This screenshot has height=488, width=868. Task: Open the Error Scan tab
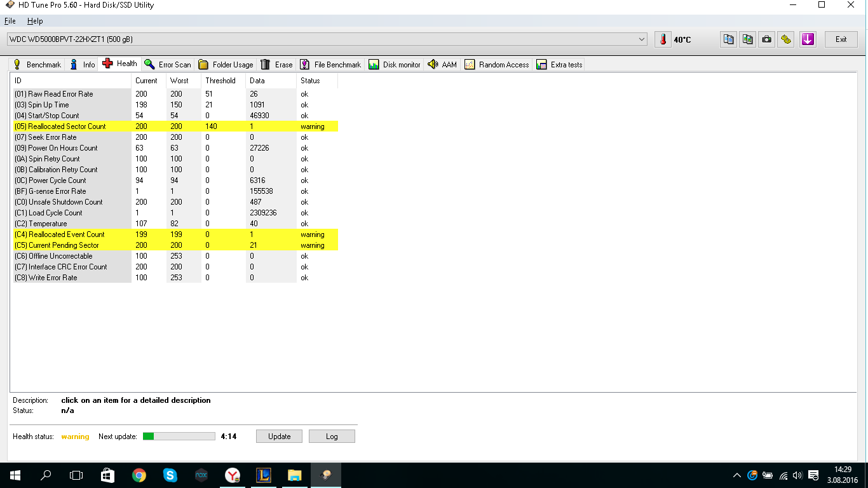click(x=168, y=64)
